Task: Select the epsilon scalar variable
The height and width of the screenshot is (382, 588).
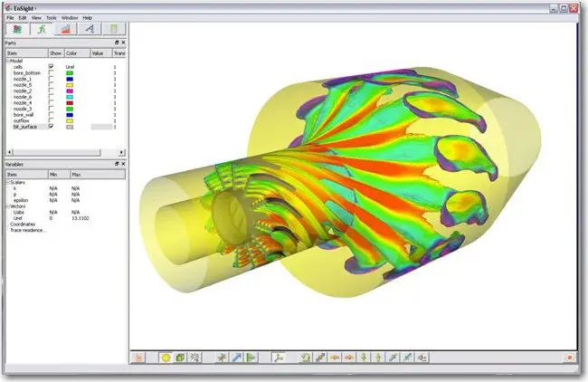Action: [x=21, y=200]
